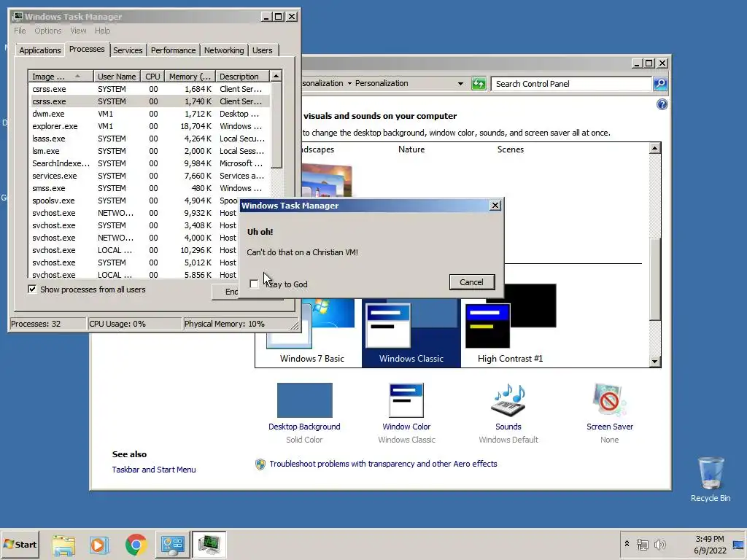Expand the Personalization breadcrumb arrow
The image size is (747, 560).
(349, 83)
